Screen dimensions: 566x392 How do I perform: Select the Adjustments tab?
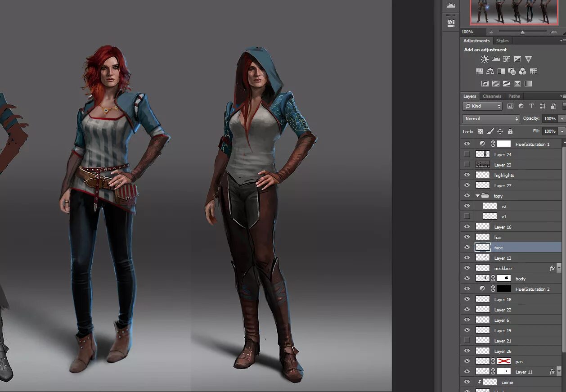pos(476,41)
